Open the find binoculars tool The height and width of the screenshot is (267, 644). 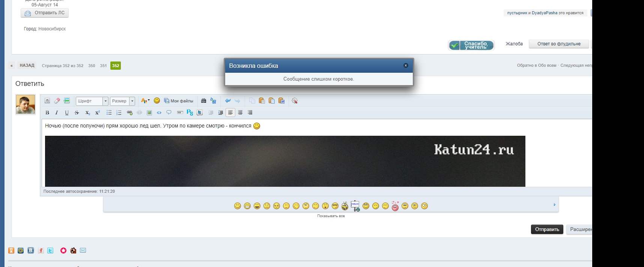(203, 100)
